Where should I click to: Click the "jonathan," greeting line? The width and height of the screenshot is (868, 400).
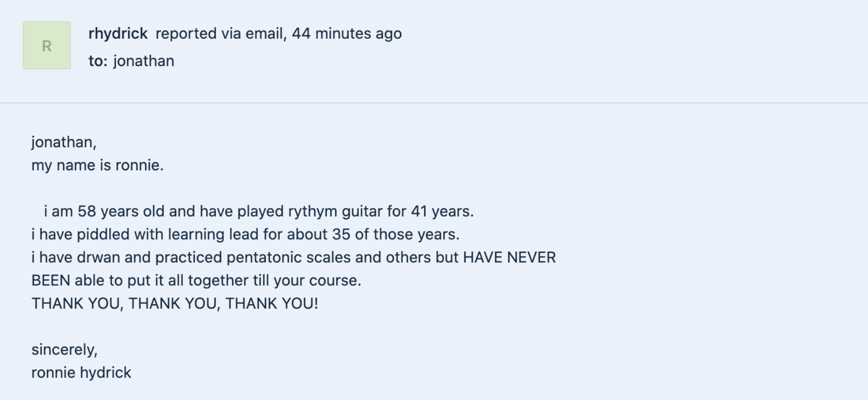pyautogui.click(x=64, y=142)
